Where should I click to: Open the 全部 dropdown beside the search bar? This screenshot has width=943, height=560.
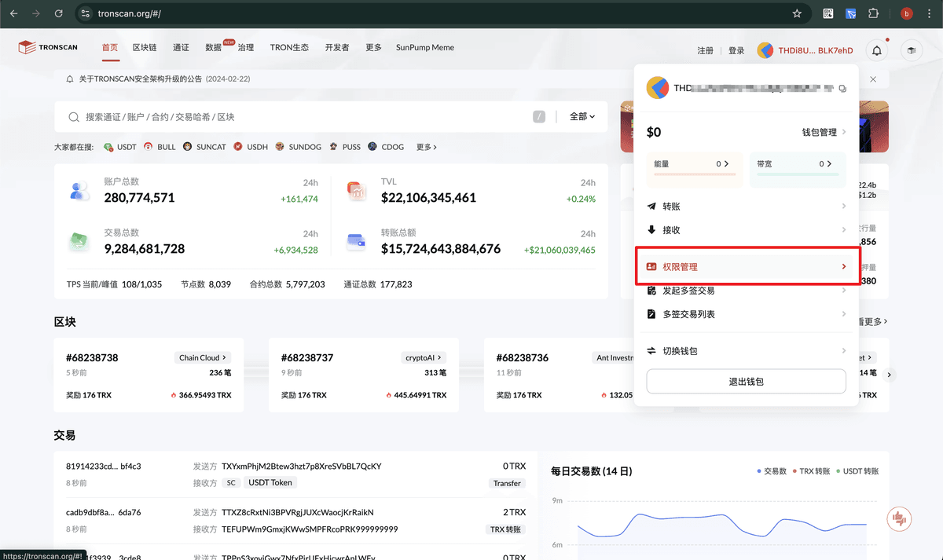coord(582,116)
